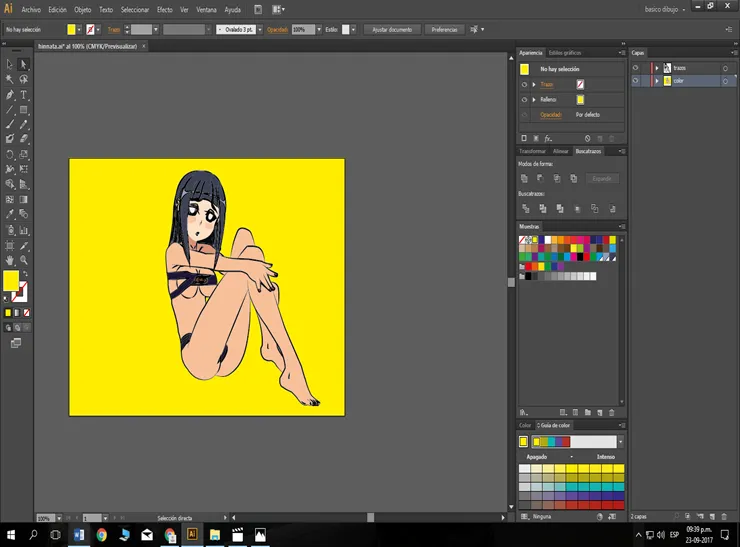Click the Divide pathfinder icon
740x547 pixels.
pos(525,209)
